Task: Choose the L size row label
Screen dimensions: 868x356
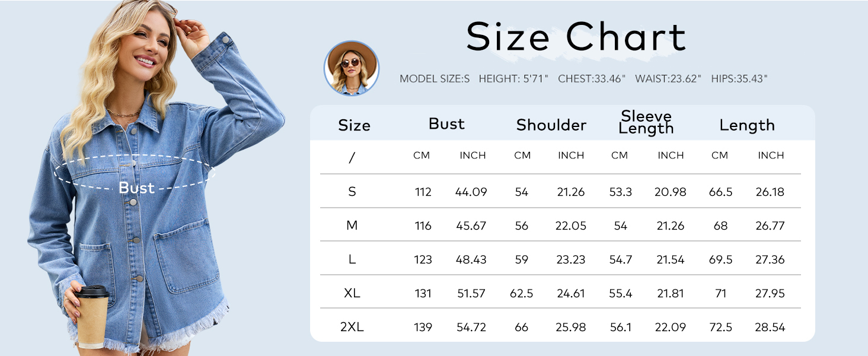Action: [x=352, y=259]
